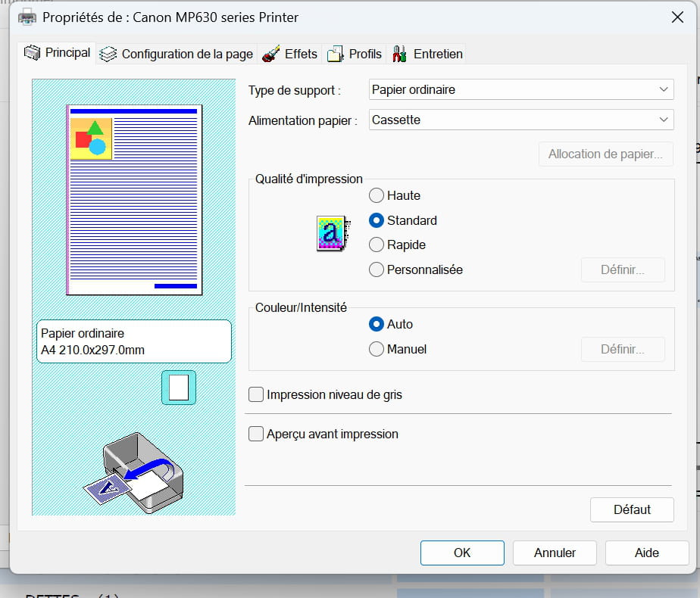Click the 'Type de support :' label
The height and width of the screenshot is (598, 700).
pyautogui.click(x=294, y=90)
